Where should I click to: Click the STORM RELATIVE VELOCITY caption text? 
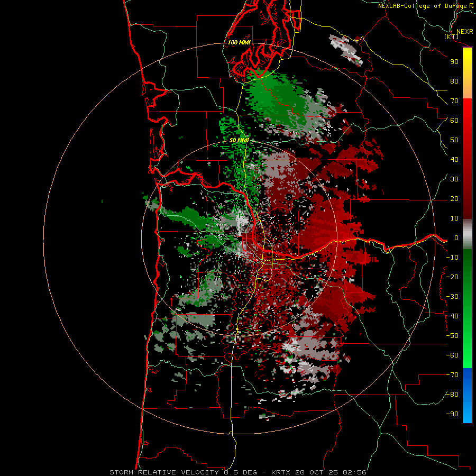click(165, 472)
